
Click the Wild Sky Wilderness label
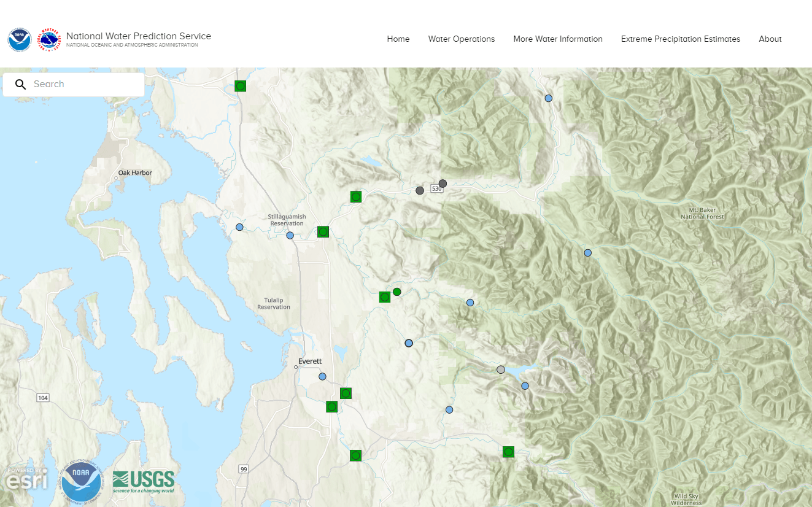[686, 500]
